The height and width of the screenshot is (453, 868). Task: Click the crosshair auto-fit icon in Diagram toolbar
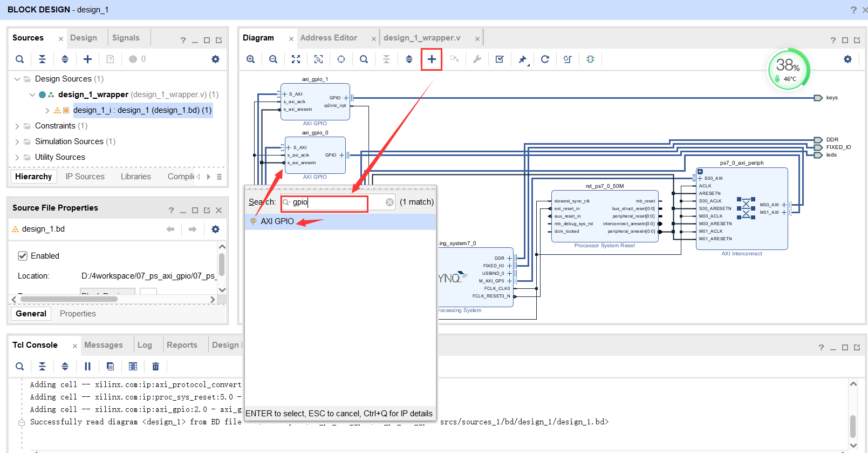341,59
